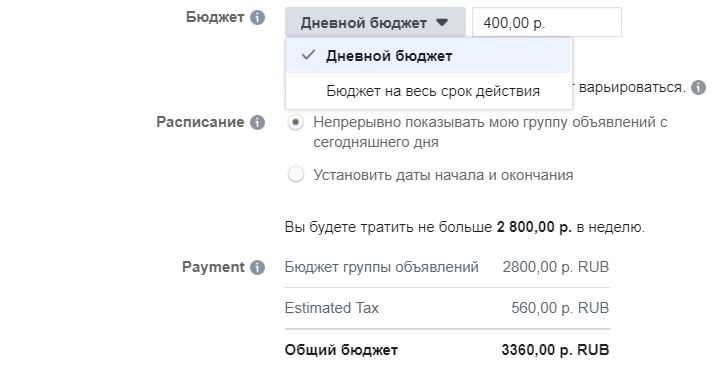Click the Расписание field label
The image size is (716, 370).
pos(200,122)
